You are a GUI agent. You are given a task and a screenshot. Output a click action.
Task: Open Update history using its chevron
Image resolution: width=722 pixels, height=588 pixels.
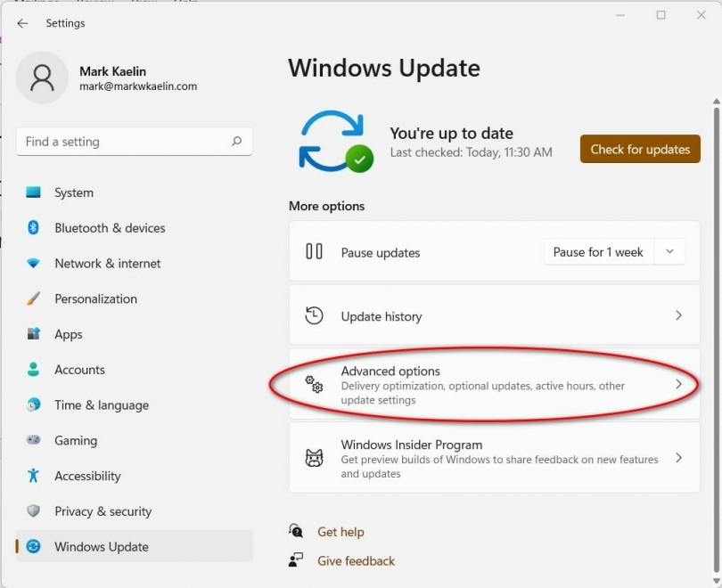coord(679,316)
